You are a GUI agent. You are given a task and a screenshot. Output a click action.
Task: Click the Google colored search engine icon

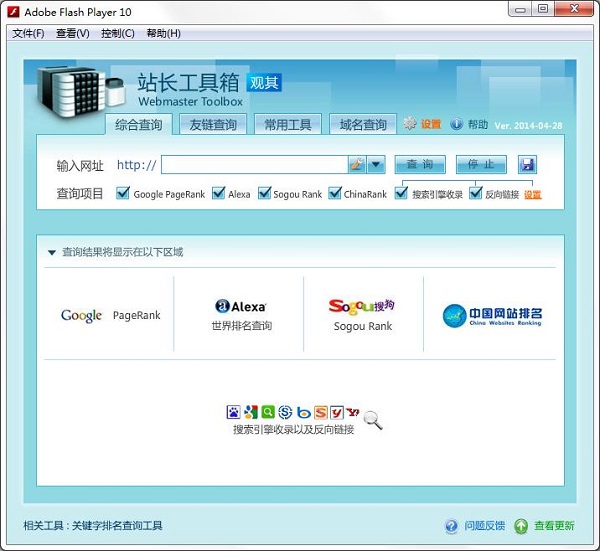click(251, 412)
